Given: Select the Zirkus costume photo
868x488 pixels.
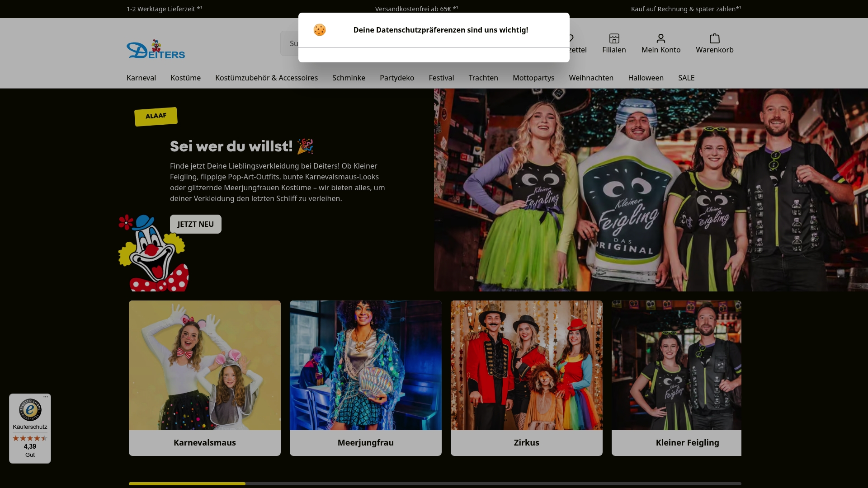Looking at the screenshot, I should click(x=527, y=365).
